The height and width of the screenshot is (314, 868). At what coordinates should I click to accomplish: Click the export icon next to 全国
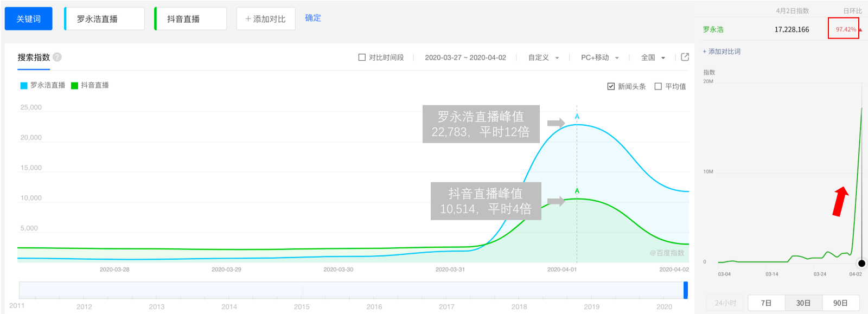685,57
